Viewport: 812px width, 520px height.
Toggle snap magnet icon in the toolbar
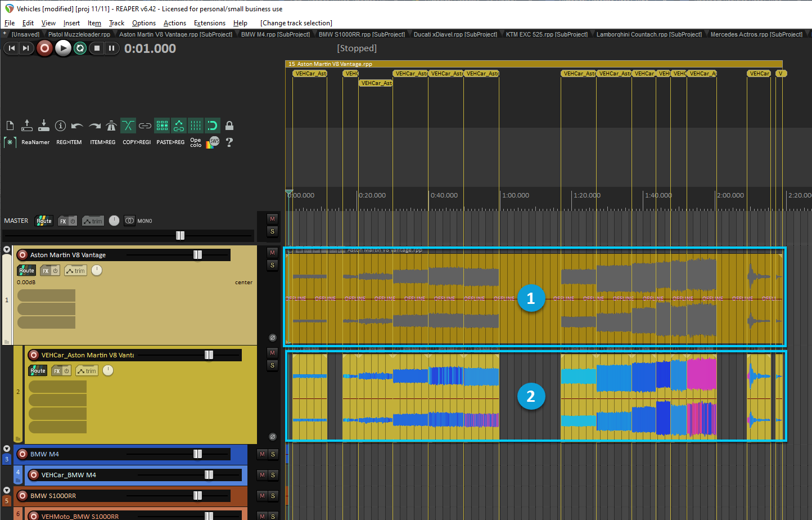[213, 125]
